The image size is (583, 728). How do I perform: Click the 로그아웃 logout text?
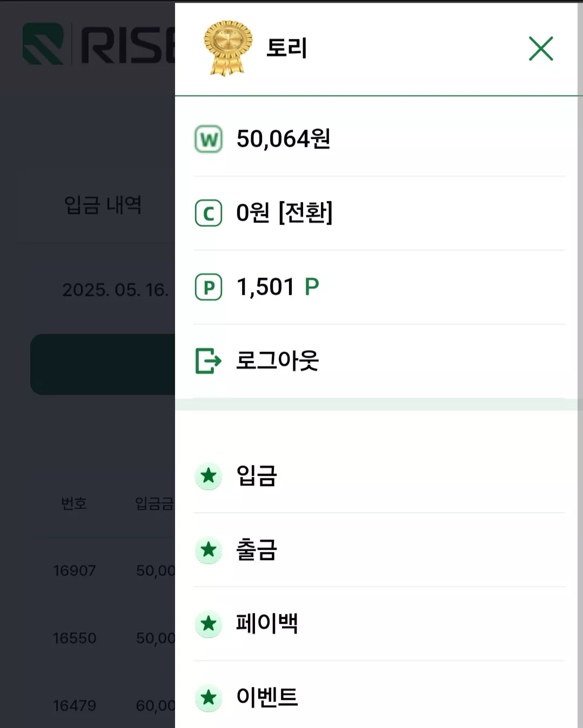tap(278, 360)
